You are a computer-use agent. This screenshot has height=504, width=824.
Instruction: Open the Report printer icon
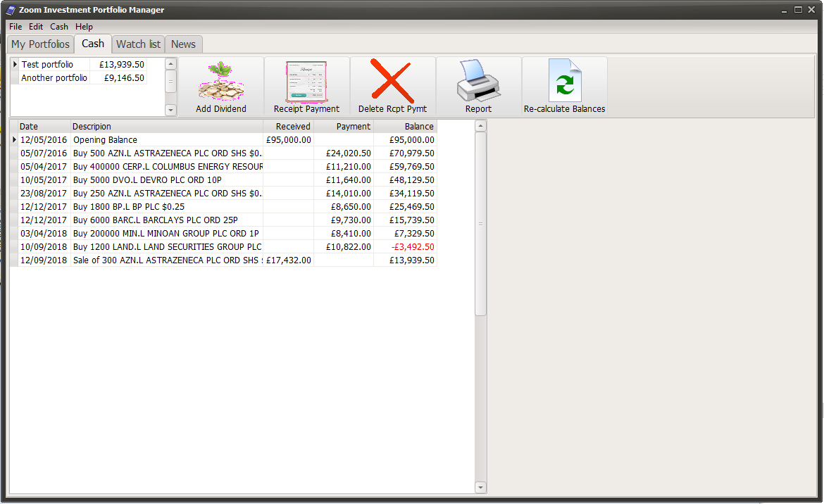pos(477,84)
